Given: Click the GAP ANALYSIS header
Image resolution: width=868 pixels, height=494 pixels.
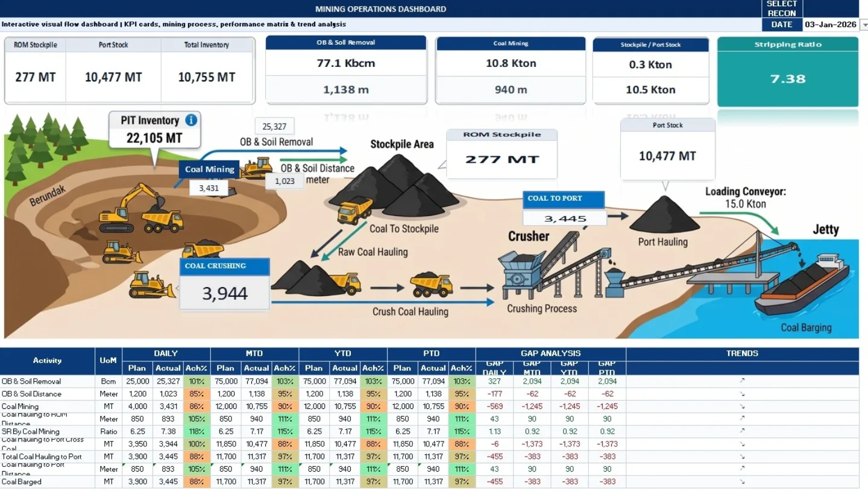Looking at the screenshot, I should 550,353.
